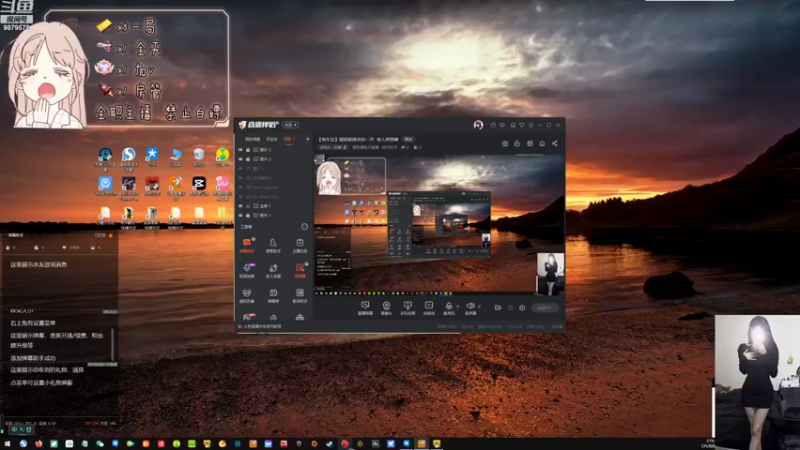
Task: Click the bell notification icon above preview
Action: [542, 143]
